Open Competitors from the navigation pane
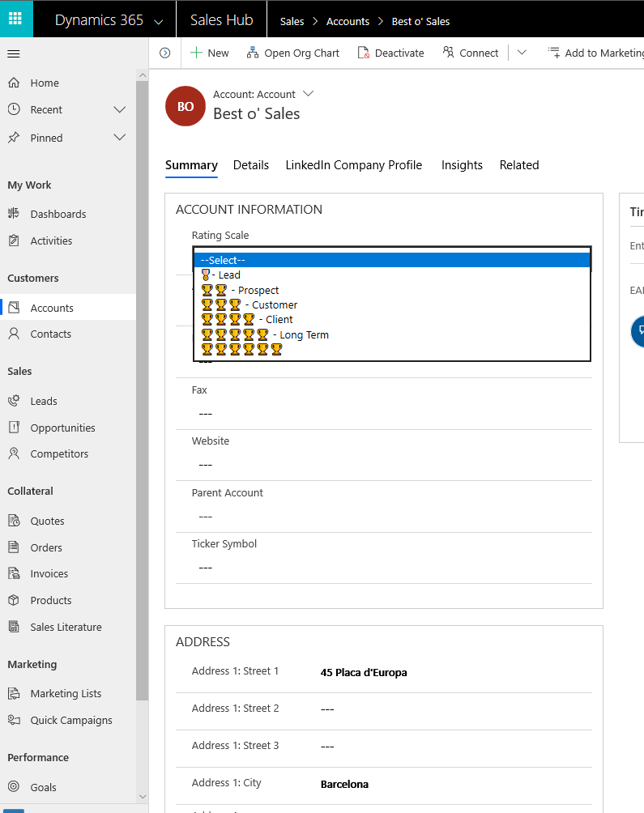This screenshot has width=644, height=813. click(x=58, y=453)
